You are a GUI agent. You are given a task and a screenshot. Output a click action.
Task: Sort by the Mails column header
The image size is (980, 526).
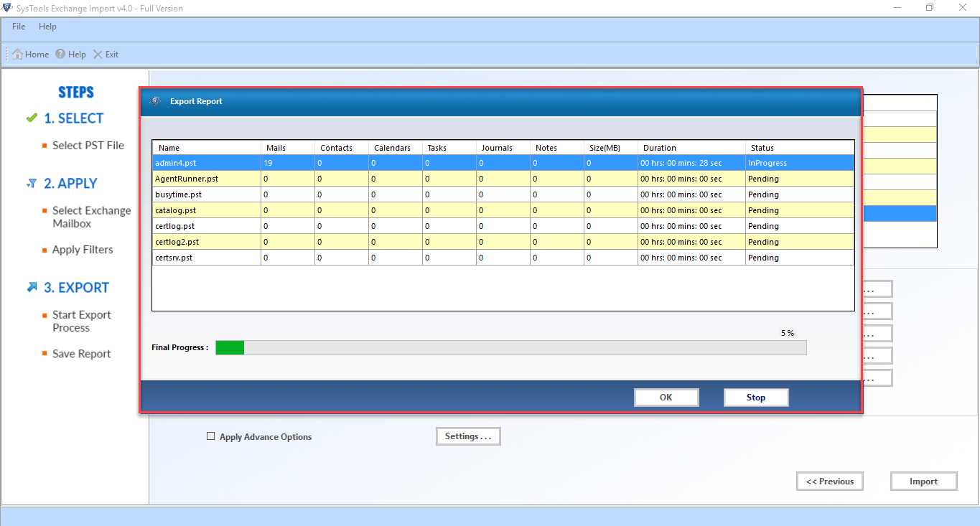click(288, 148)
